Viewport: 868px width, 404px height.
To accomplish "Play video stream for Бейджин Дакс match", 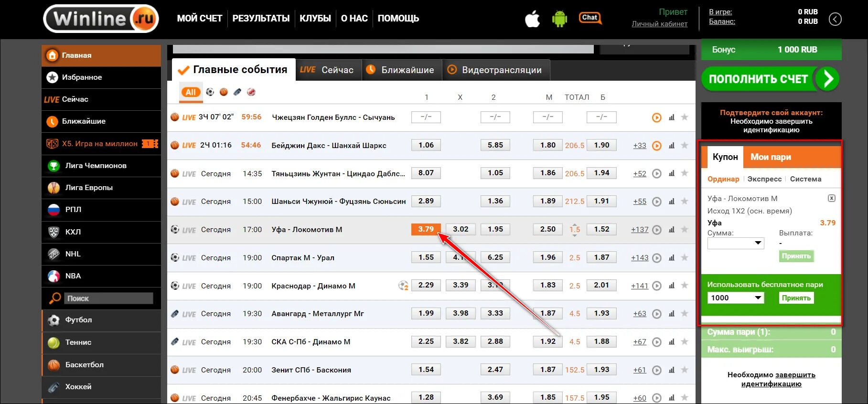I will [657, 146].
